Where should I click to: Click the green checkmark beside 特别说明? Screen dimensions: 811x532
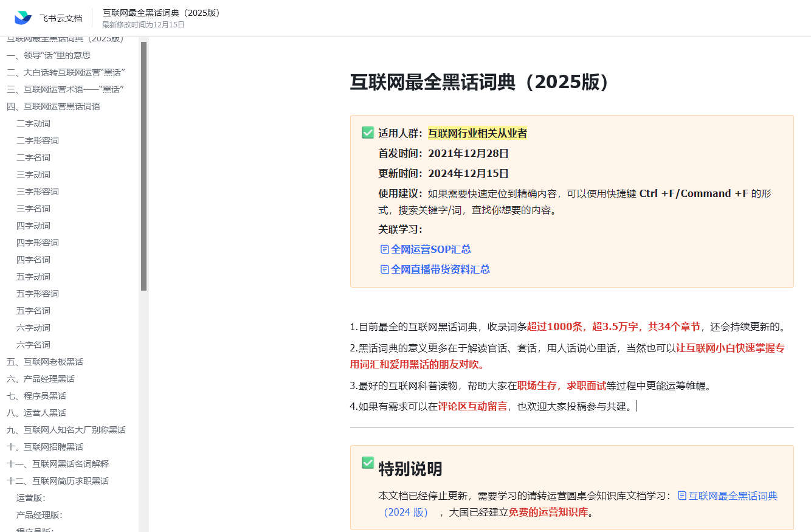pyautogui.click(x=368, y=463)
